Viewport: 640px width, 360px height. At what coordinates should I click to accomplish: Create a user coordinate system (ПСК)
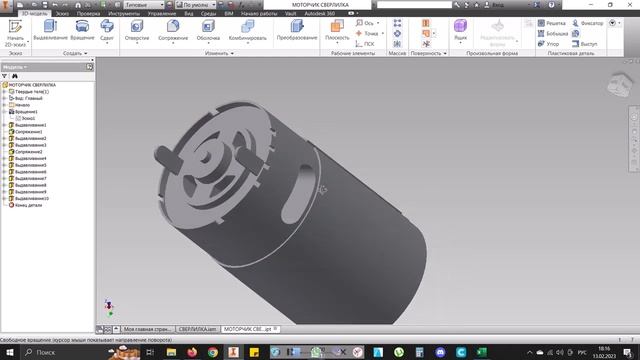(365, 44)
